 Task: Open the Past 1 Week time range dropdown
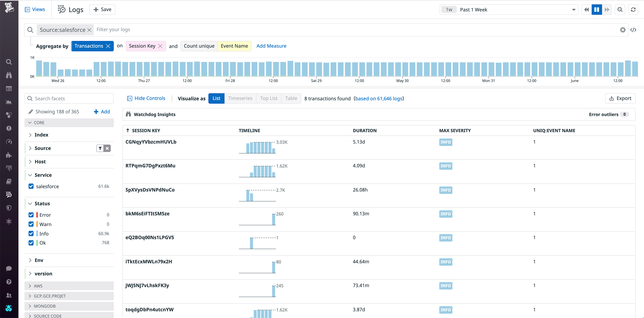[x=574, y=10]
